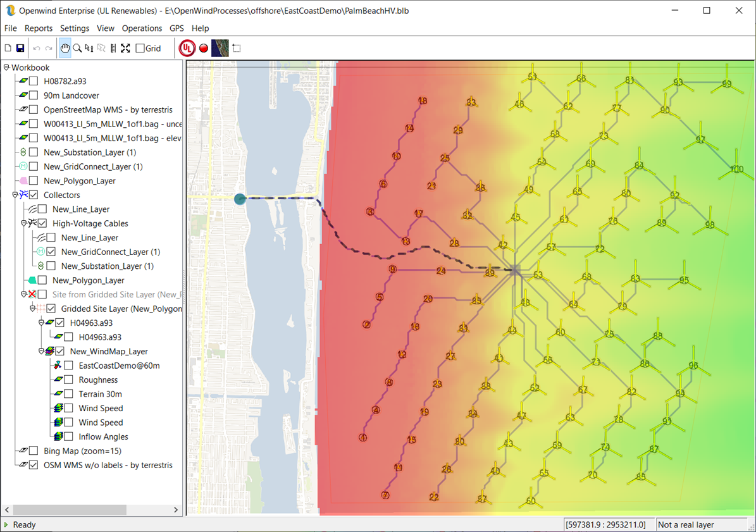Uncheck OSM WMS w/o labels layer checkbox
The height and width of the screenshot is (532, 756).
click(34, 465)
